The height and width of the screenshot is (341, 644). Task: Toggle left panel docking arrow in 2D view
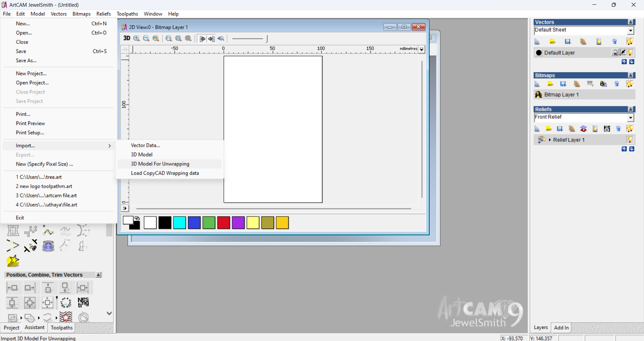(202, 39)
